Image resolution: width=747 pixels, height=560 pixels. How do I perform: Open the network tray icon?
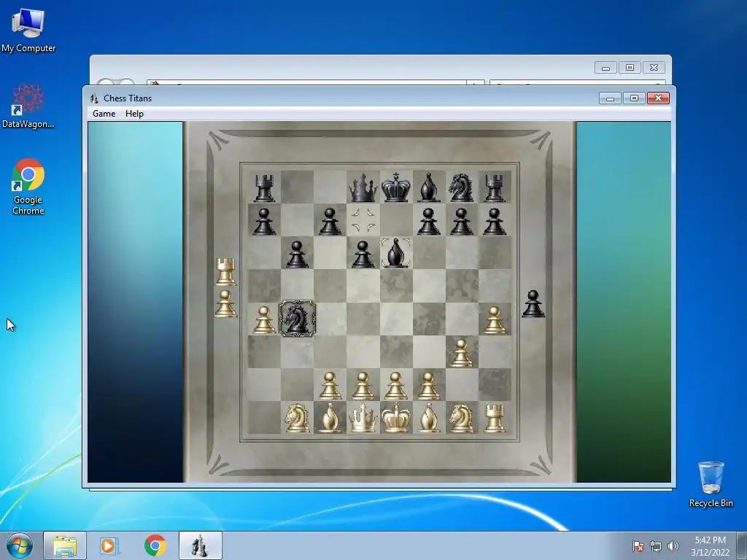[x=656, y=546]
